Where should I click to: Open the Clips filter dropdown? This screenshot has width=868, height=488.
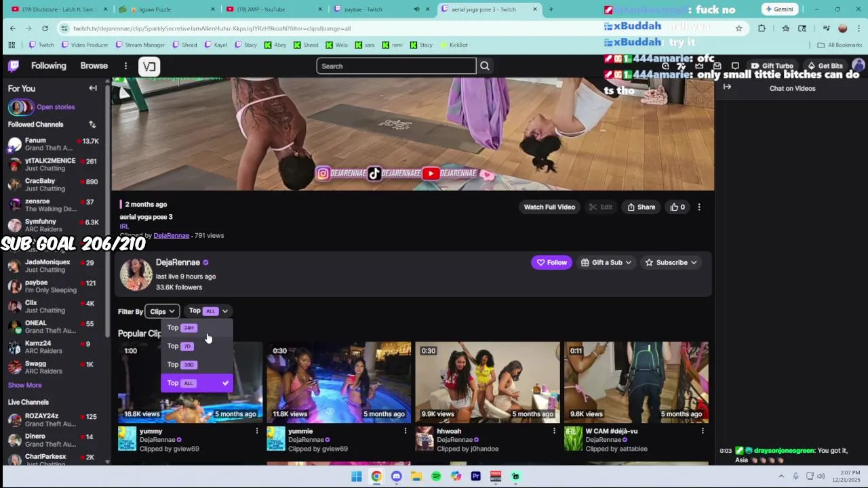point(162,311)
